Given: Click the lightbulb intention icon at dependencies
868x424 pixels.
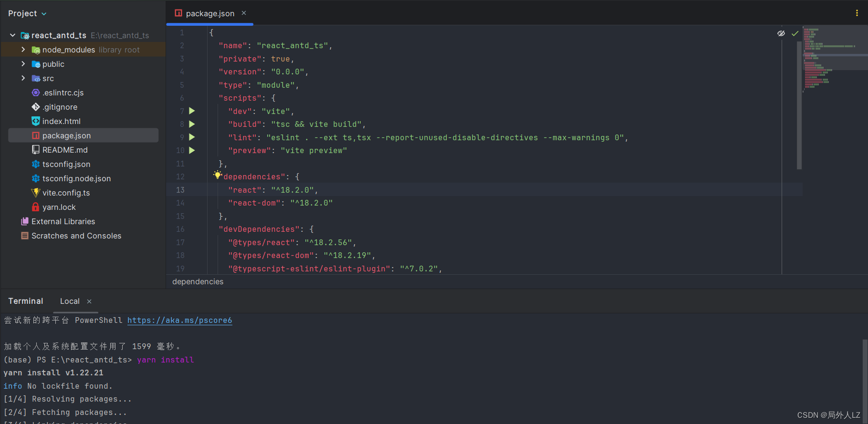Looking at the screenshot, I should click(x=218, y=175).
